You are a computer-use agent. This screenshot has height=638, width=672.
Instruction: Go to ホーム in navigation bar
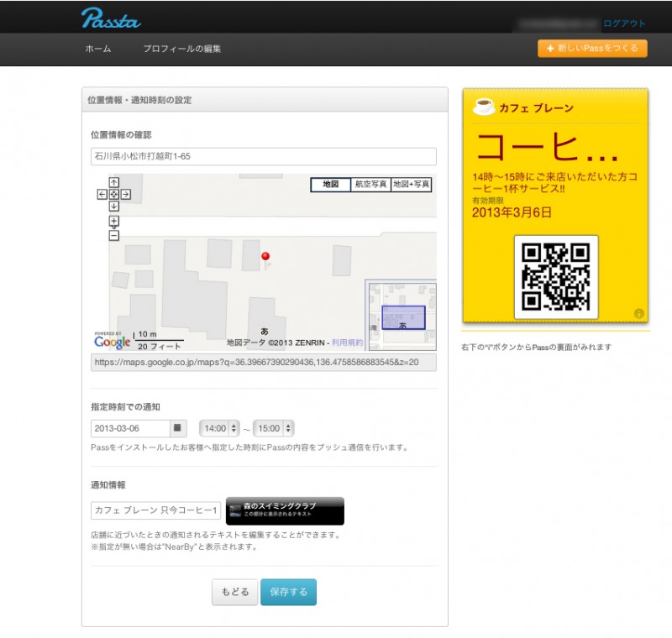(x=98, y=49)
